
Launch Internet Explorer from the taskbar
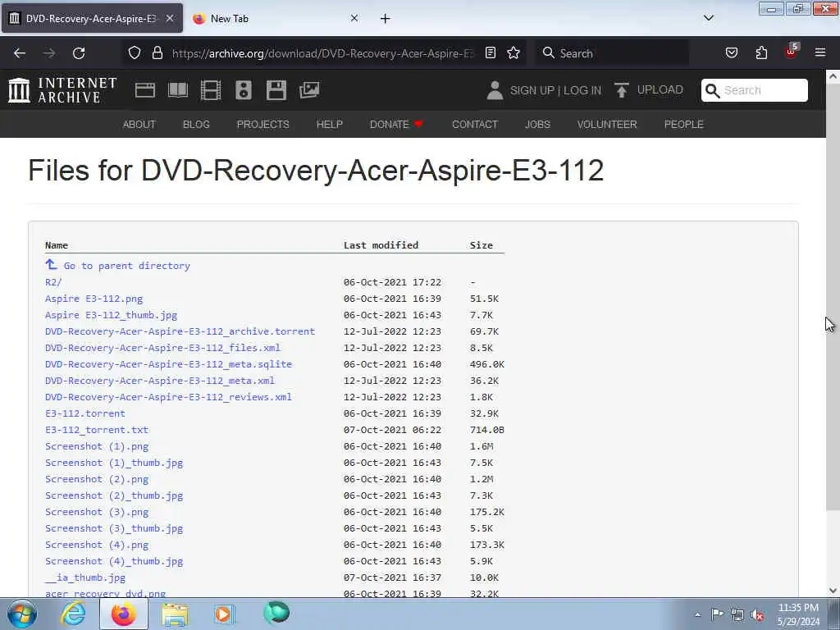coord(73,614)
